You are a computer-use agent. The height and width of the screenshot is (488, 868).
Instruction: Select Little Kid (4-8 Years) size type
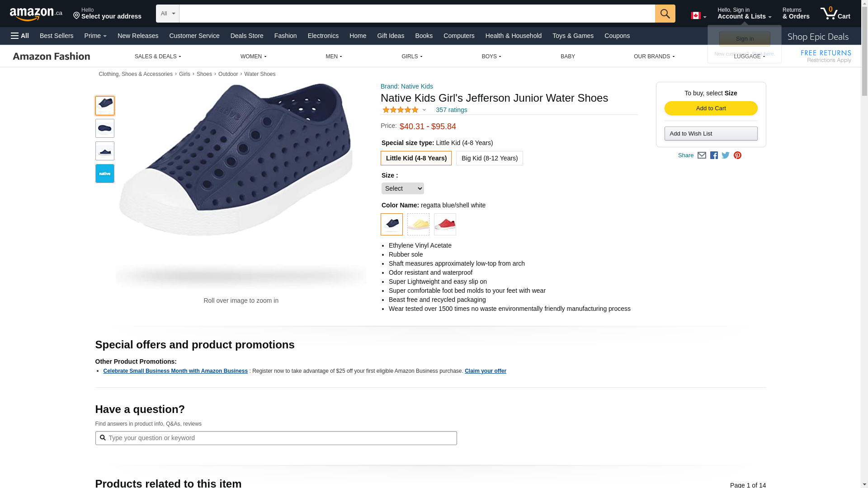pos(416,158)
